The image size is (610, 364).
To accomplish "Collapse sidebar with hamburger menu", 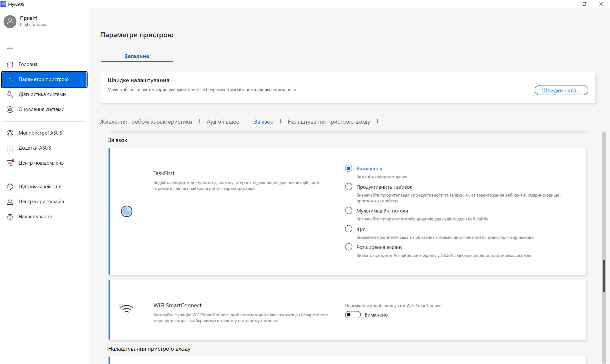I will pos(10,49).
